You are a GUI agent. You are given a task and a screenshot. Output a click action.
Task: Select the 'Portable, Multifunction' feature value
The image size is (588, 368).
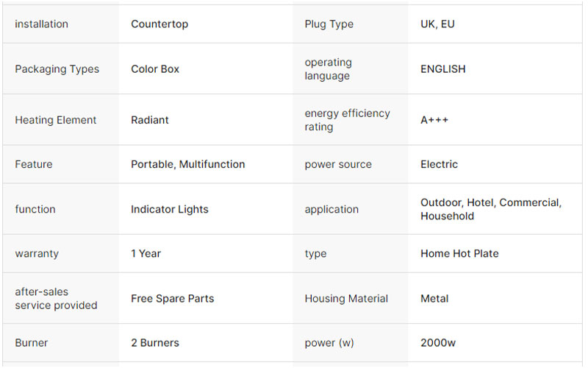[x=188, y=164]
